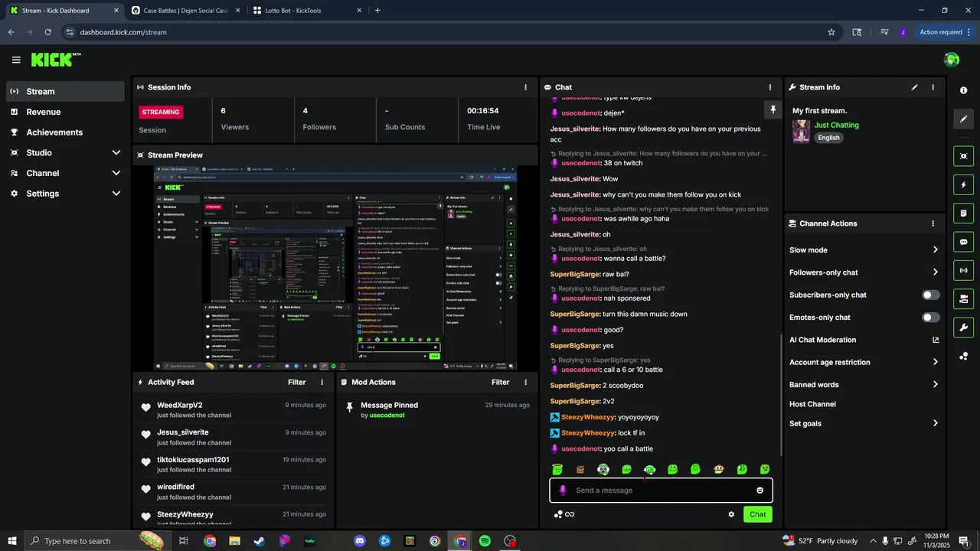980x551 pixels.
Task: Enable Subscribers-only chat toggle
Action: [x=931, y=295]
